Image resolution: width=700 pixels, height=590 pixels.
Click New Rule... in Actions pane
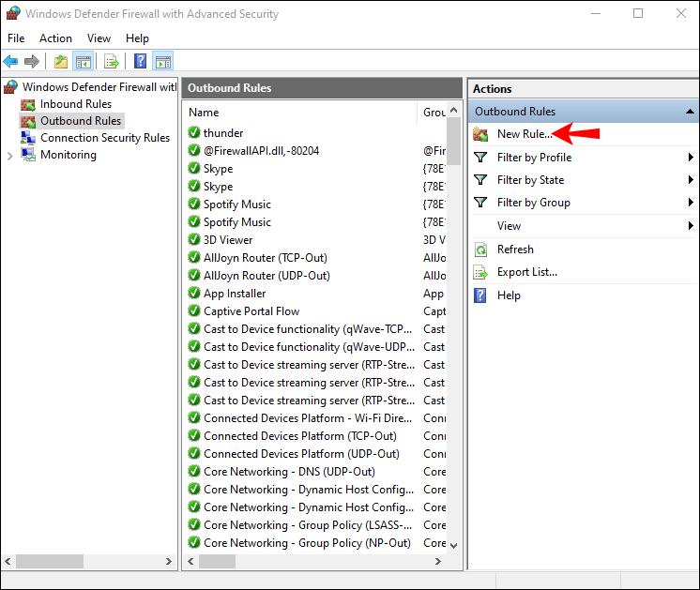[x=525, y=134]
